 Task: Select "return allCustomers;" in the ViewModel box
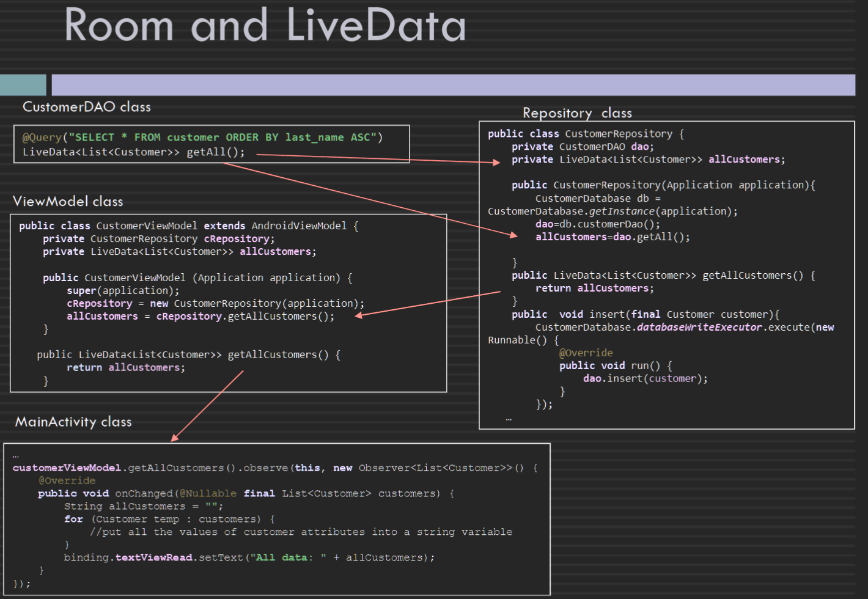(125, 368)
